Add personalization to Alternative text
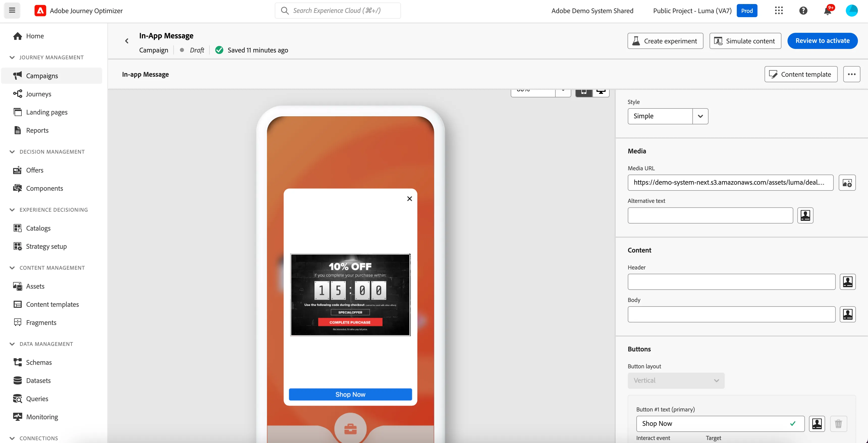Screen dimensions: 868x443 [805, 215]
